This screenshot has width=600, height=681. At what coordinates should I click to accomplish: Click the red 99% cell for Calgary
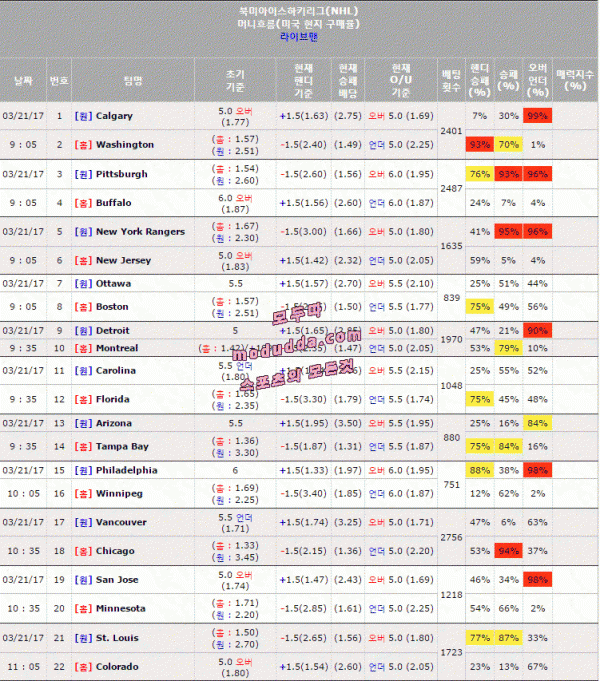click(x=538, y=116)
